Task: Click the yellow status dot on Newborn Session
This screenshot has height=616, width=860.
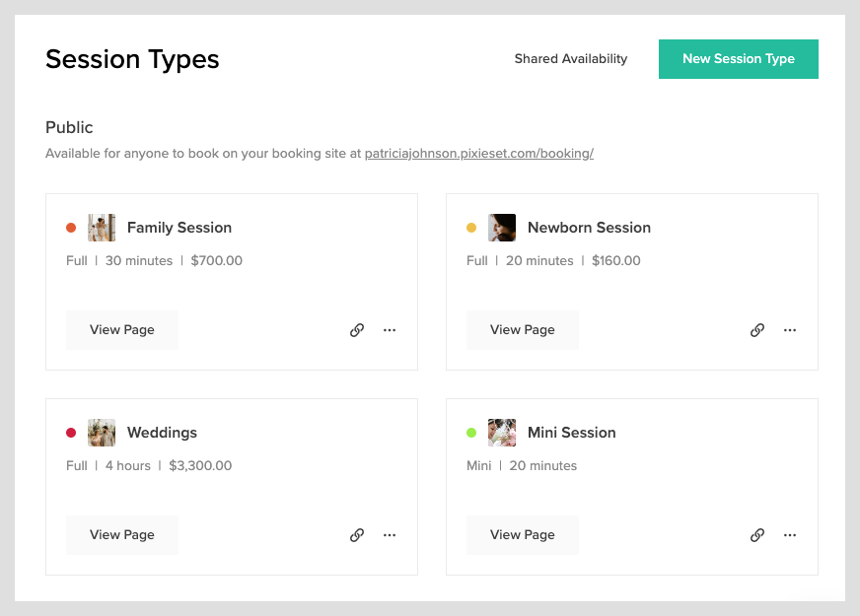Action: tap(470, 227)
